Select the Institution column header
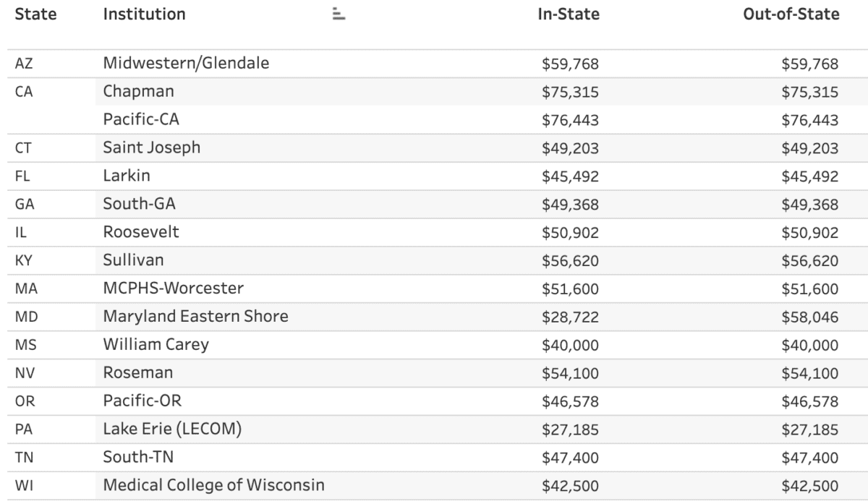The height and width of the screenshot is (504, 868). click(x=144, y=14)
